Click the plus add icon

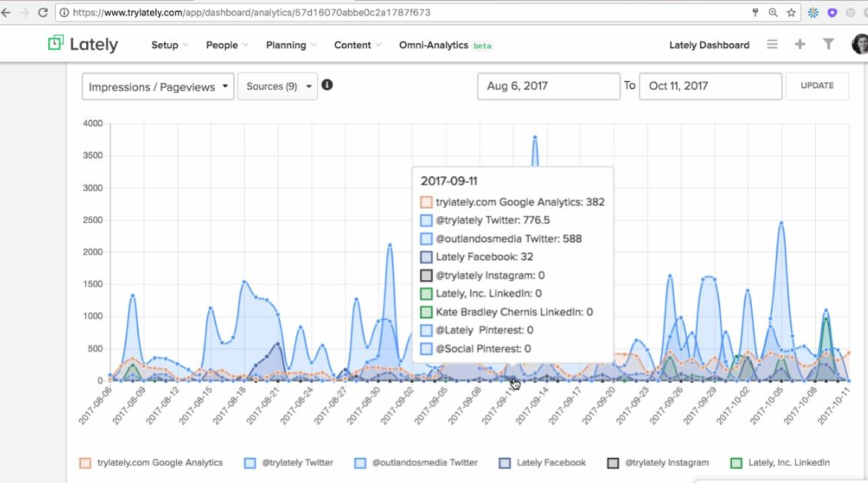pyautogui.click(x=800, y=45)
